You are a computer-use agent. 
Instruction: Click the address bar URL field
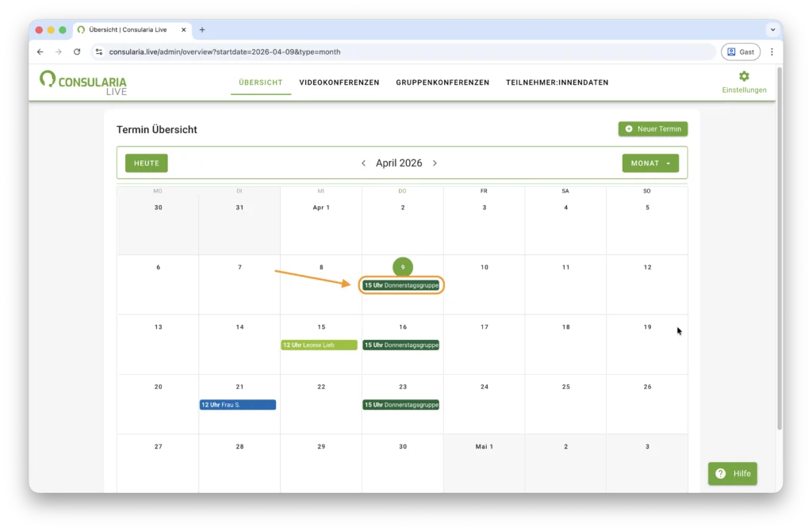(x=396, y=52)
